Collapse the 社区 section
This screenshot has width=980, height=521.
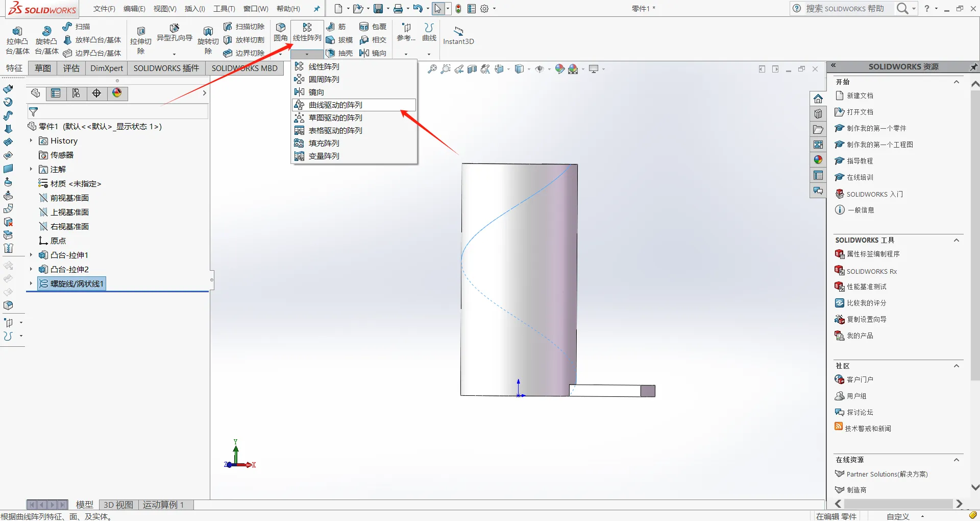click(x=957, y=366)
